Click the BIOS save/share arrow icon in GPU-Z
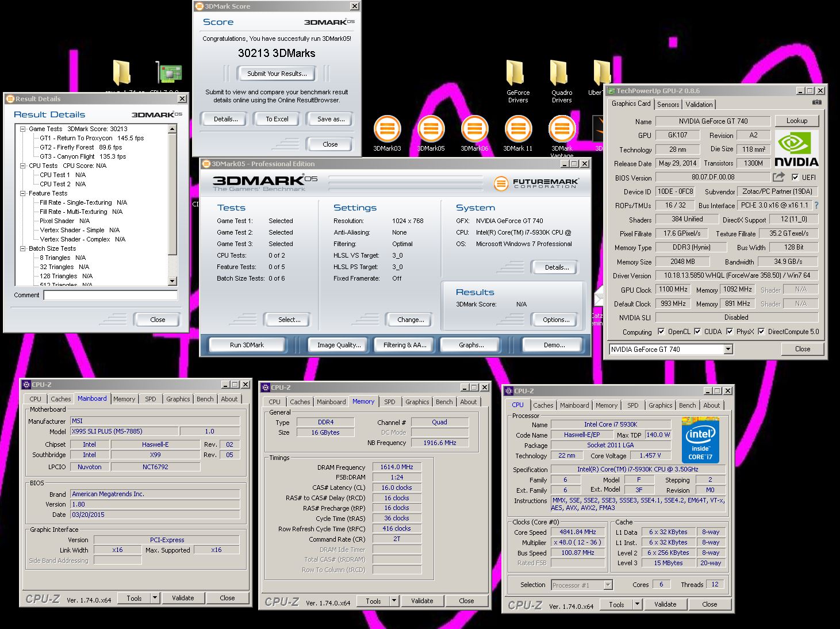Image resolution: width=840 pixels, height=629 pixels. point(778,177)
